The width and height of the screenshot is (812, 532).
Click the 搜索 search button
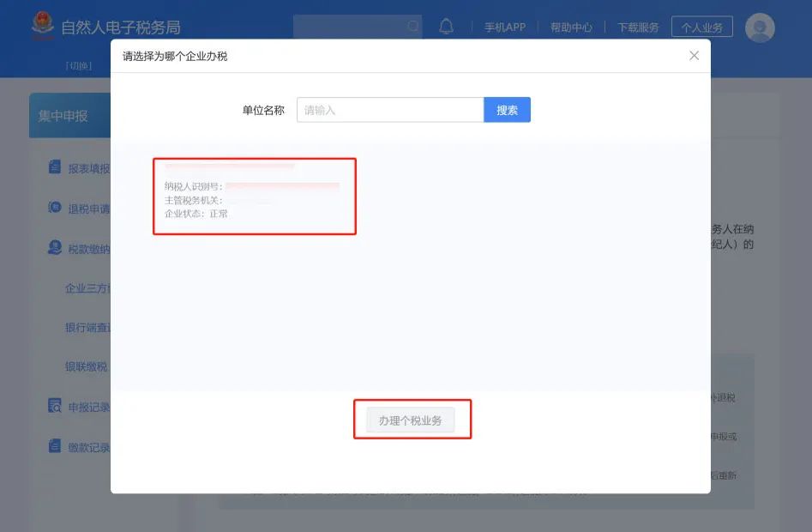click(507, 110)
